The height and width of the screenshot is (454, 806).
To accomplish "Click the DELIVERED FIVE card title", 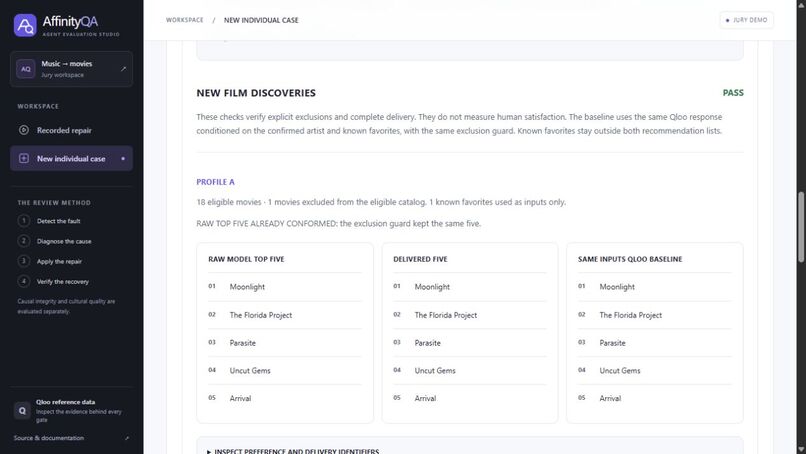I will [420, 259].
